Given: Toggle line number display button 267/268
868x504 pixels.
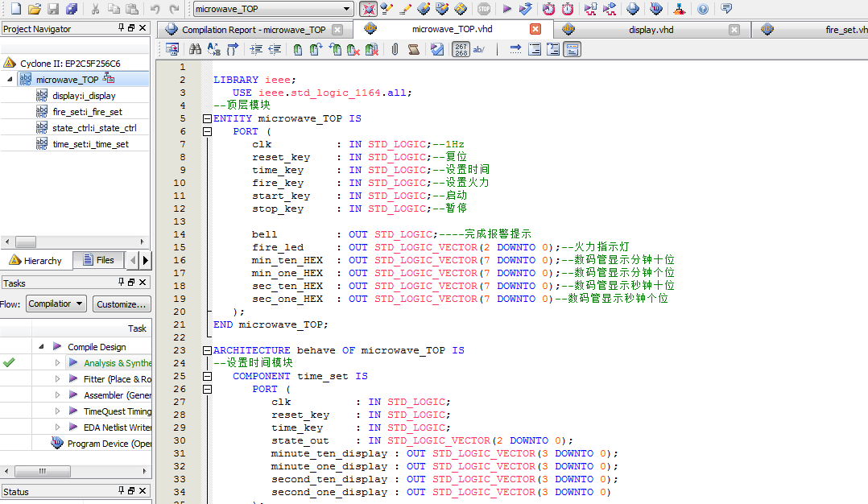Looking at the screenshot, I should (460, 49).
